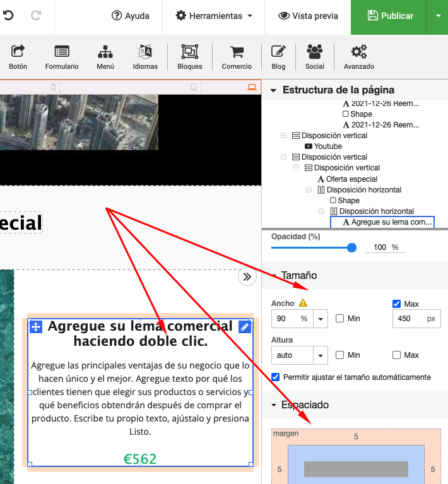Image resolution: width=448 pixels, height=484 pixels.
Task: Uncheck the Max width checkbox
Action: click(396, 304)
